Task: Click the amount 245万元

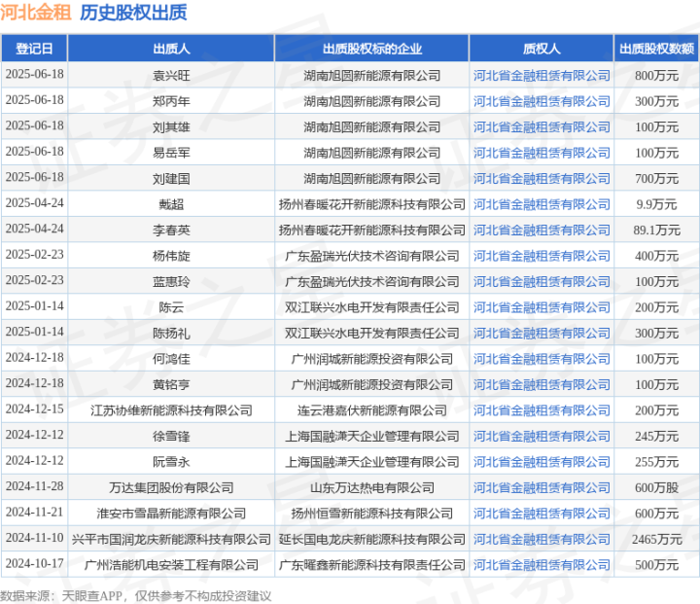Action: coord(656,437)
